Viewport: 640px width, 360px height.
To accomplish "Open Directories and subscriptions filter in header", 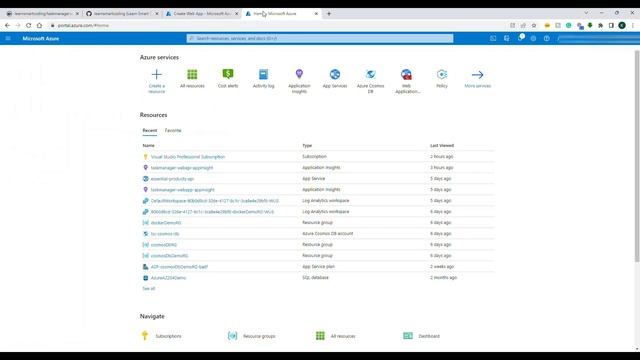I will click(x=507, y=38).
